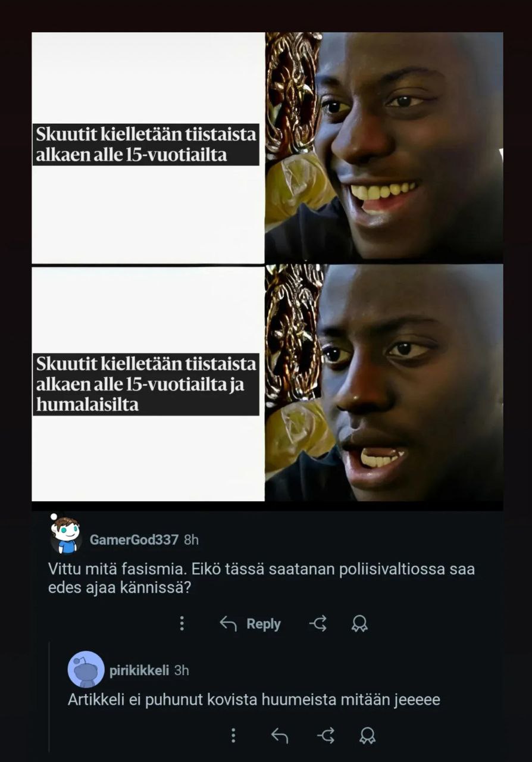Click Reply on GamerGod337's comment
This screenshot has width=532, height=762.
[x=250, y=623]
